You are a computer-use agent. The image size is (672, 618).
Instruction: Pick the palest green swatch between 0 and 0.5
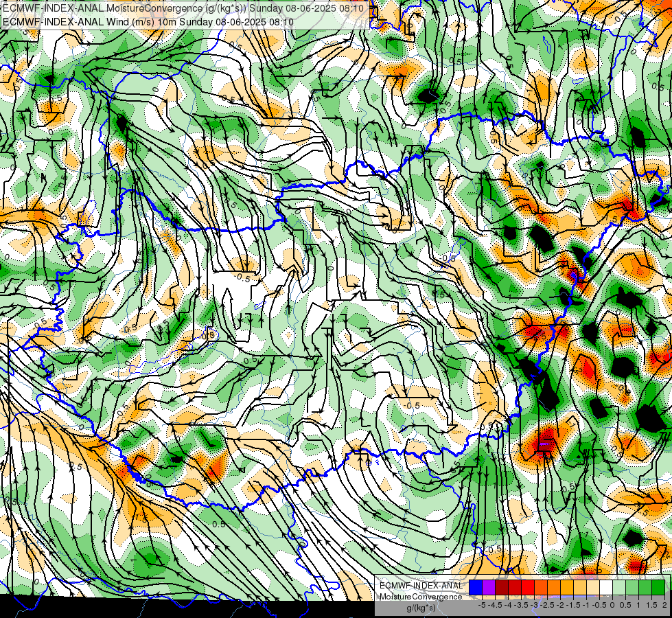click(x=619, y=588)
